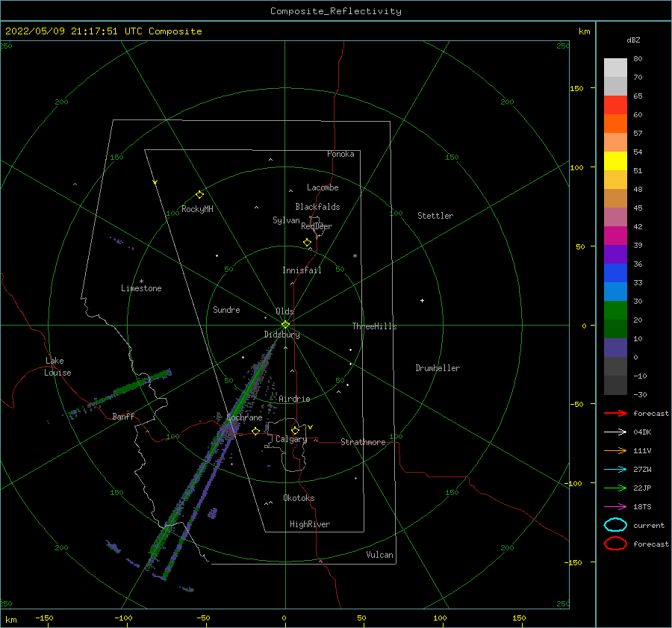Click the ThreeHills label
The width and height of the screenshot is (672, 628).
374,326
